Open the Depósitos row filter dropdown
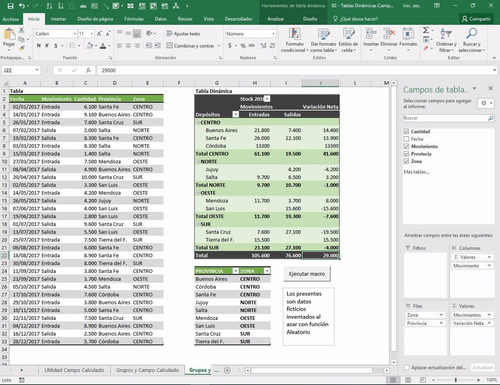 tap(235, 114)
